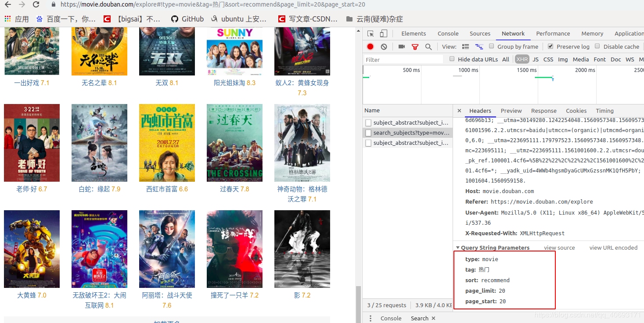Click the 老师好 movie poster
Viewport: 644px width, 323px height.
32,143
